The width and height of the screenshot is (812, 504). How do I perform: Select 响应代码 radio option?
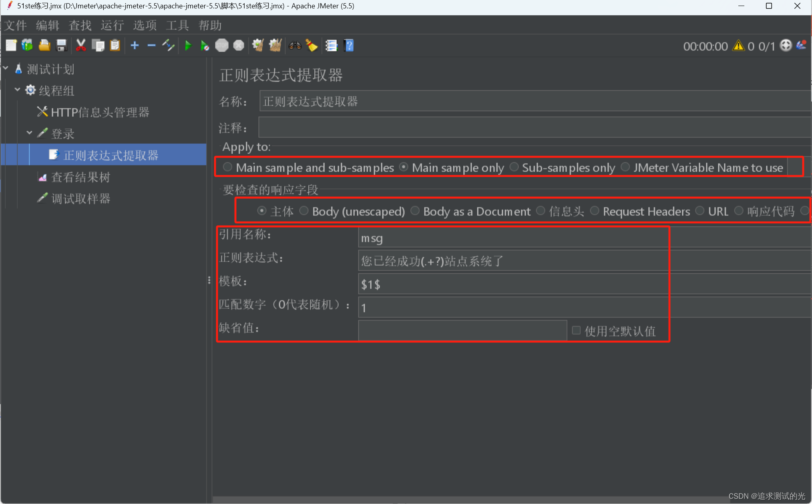point(739,211)
